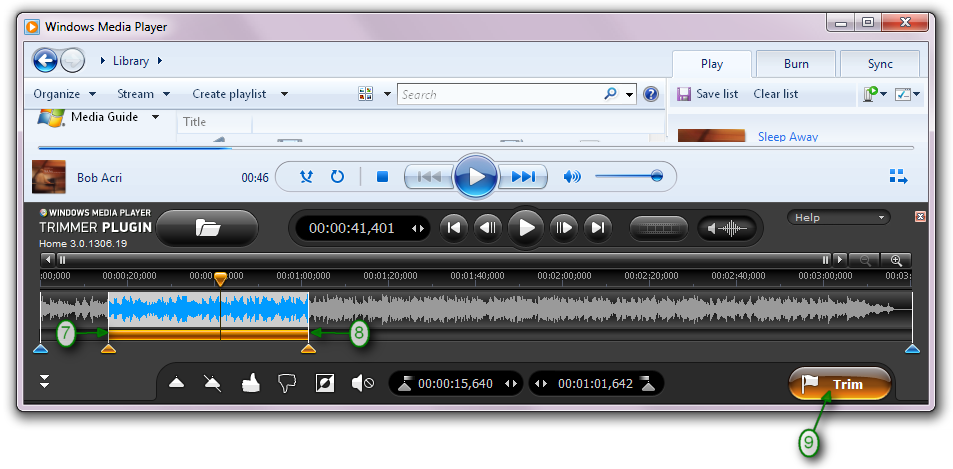Adjust start time using its arrows
Viewport: 953px width, 469px height.
[511, 384]
